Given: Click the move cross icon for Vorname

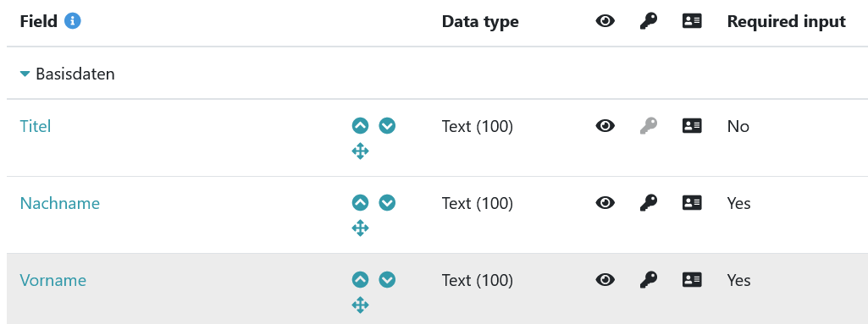Looking at the screenshot, I should (x=361, y=305).
